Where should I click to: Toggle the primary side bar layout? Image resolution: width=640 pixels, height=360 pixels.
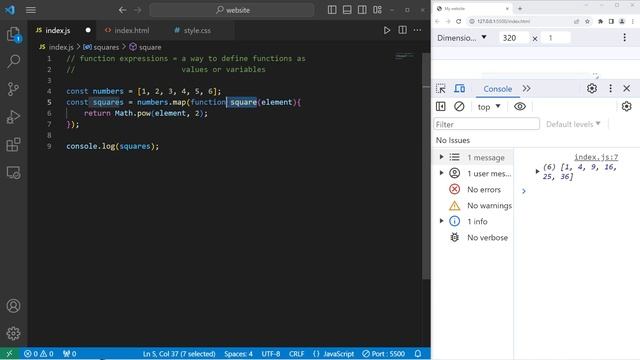(332, 10)
